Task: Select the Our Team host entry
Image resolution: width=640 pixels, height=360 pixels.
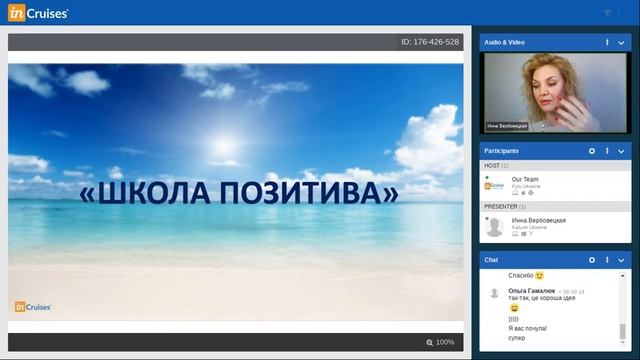Action: [555, 186]
